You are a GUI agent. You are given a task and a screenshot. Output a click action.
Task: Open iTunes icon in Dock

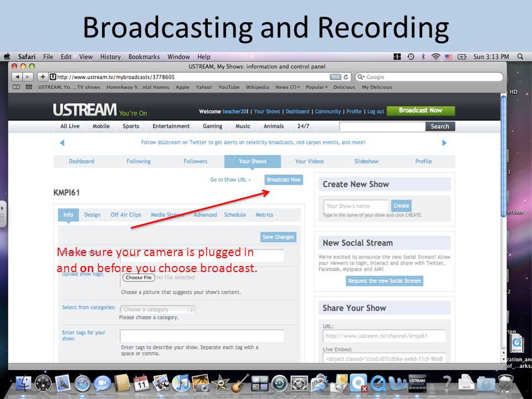[x=181, y=383]
